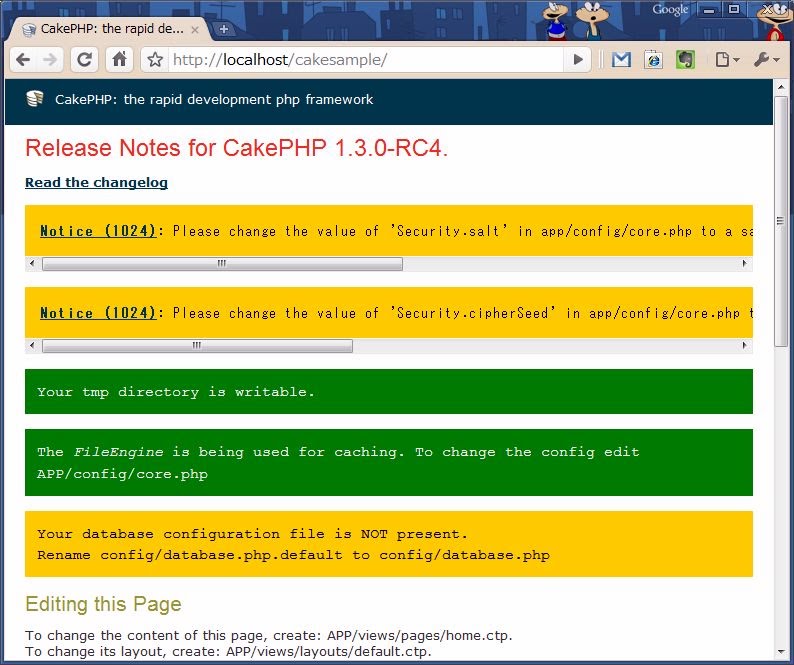Select the CakePHP browser tab
Viewport: 794px width, 665px height.
[x=105, y=29]
